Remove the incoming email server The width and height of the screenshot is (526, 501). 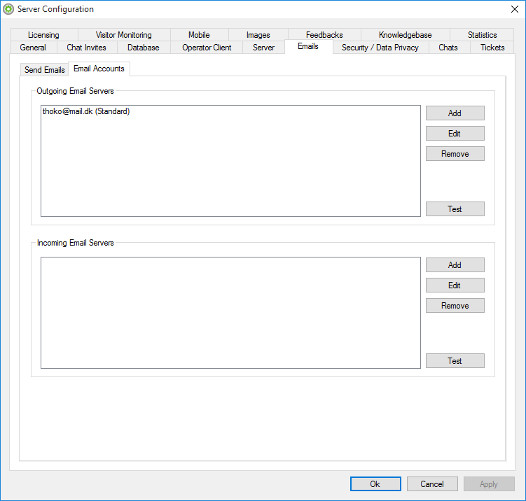pyautogui.click(x=455, y=305)
